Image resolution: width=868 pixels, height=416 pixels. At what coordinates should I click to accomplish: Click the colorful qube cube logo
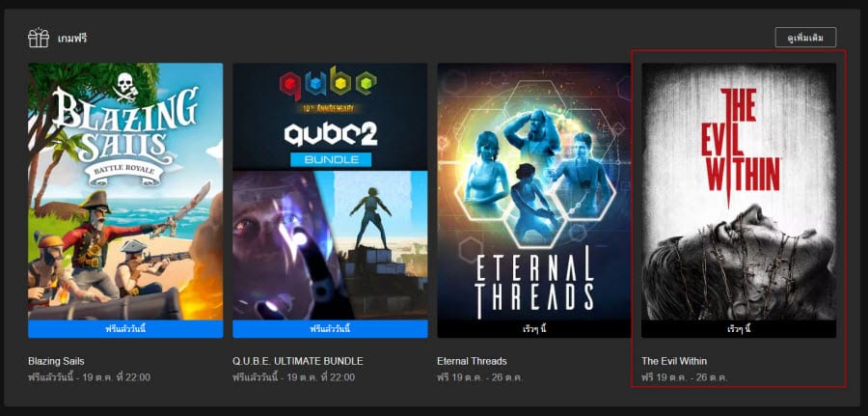pos(328,84)
